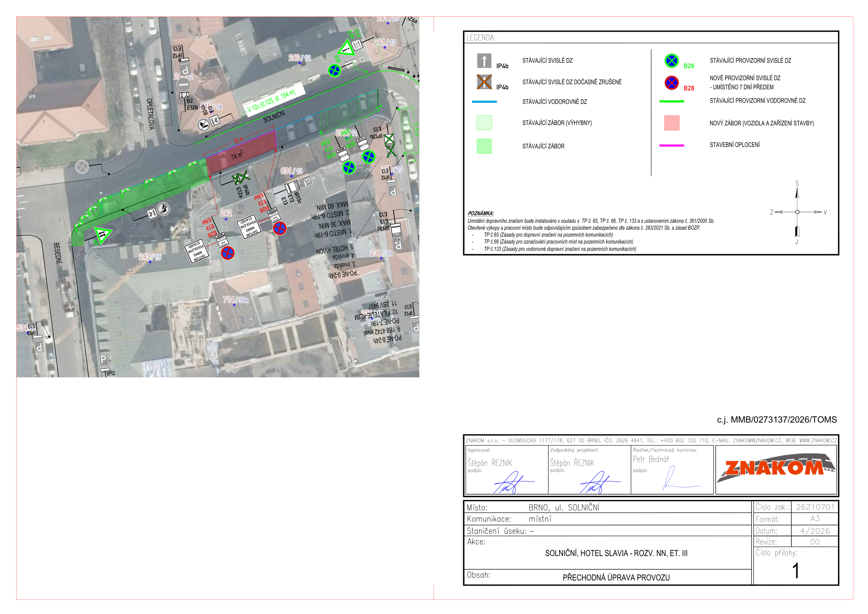
Task: Click the green-ringed B28 sign in legend
Action: 672,61
